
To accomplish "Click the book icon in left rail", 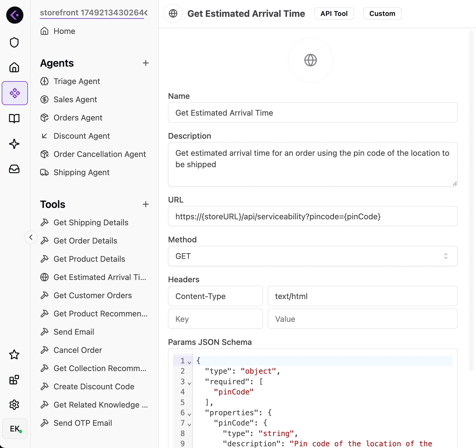I will coord(14,118).
